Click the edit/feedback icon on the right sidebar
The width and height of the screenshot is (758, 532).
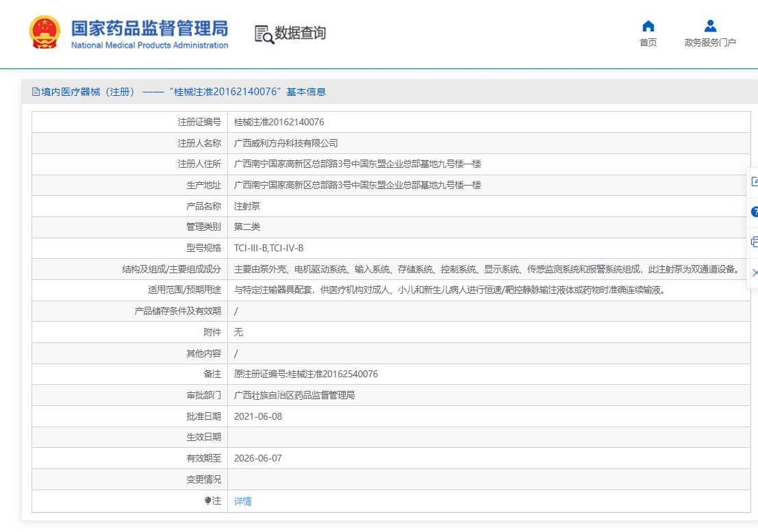[755, 181]
